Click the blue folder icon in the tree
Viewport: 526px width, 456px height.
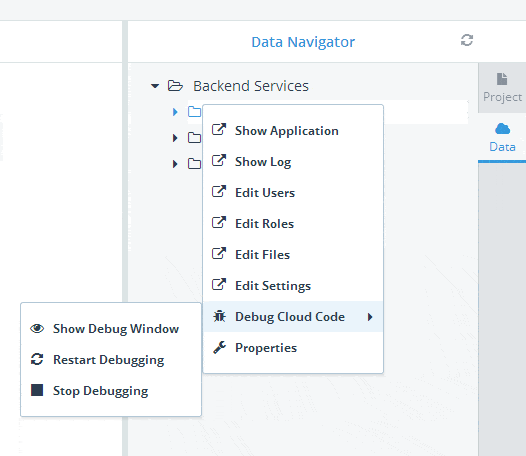click(194, 111)
